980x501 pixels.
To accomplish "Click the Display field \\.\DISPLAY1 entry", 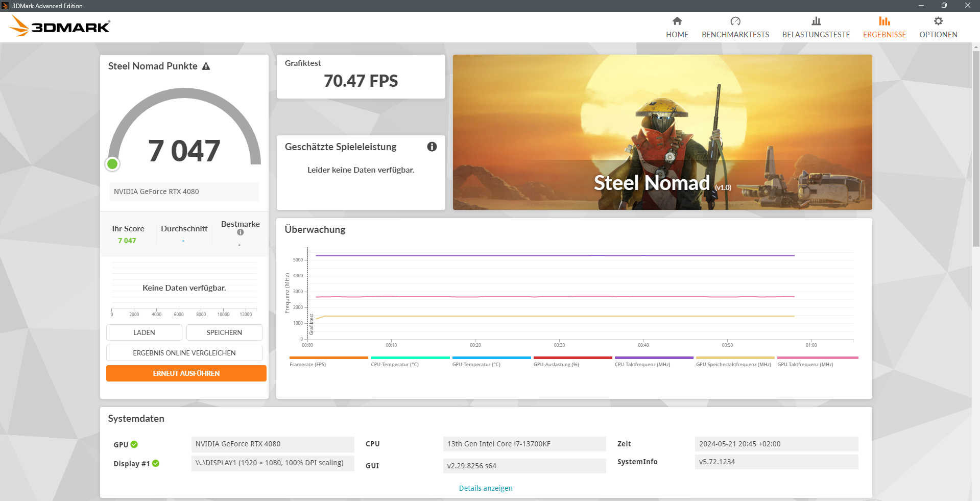I will pyautogui.click(x=273, y=463).
